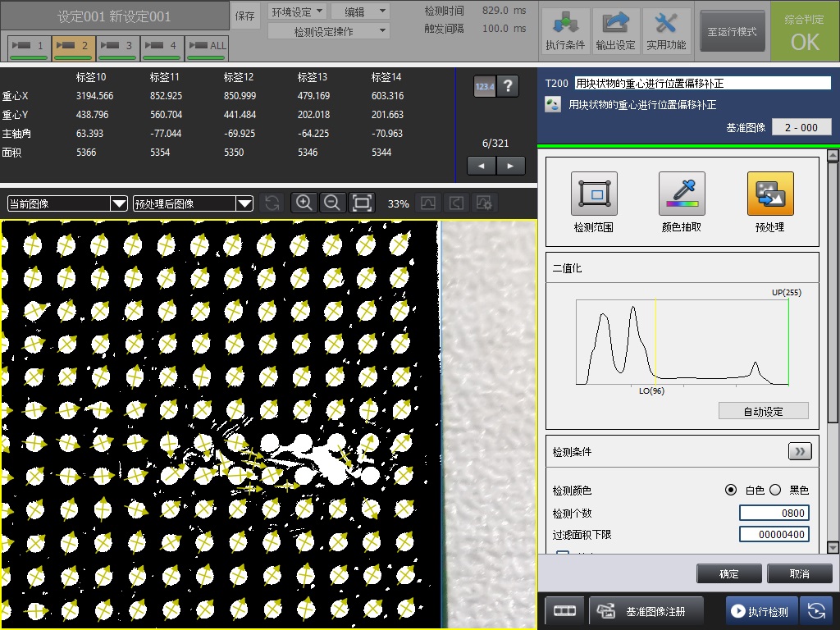Screen dimensions: 840x630
Task: Click the zoom in magnifier icon
Action: point(304,203)
